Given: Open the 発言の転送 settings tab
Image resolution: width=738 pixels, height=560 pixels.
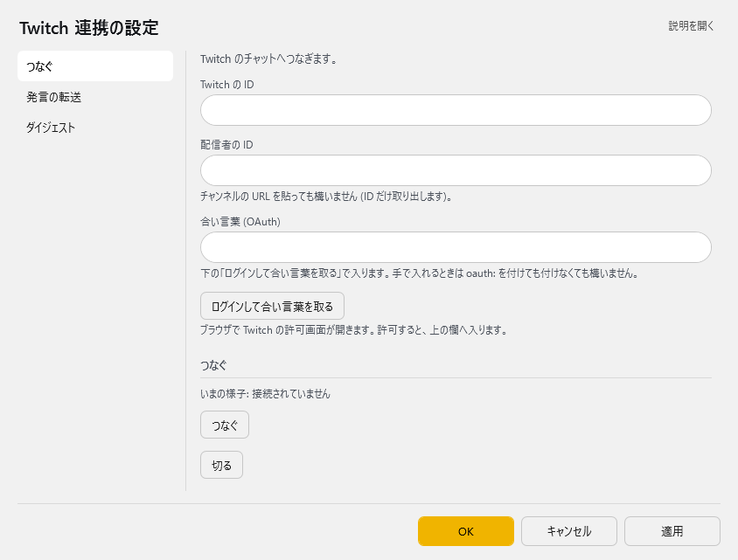Looking at the screenshot, I should 95,97.
